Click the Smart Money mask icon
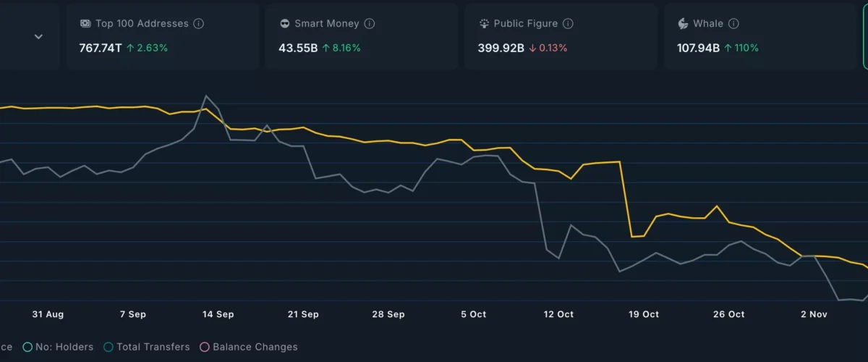868x362 pixels. (285, 24)
